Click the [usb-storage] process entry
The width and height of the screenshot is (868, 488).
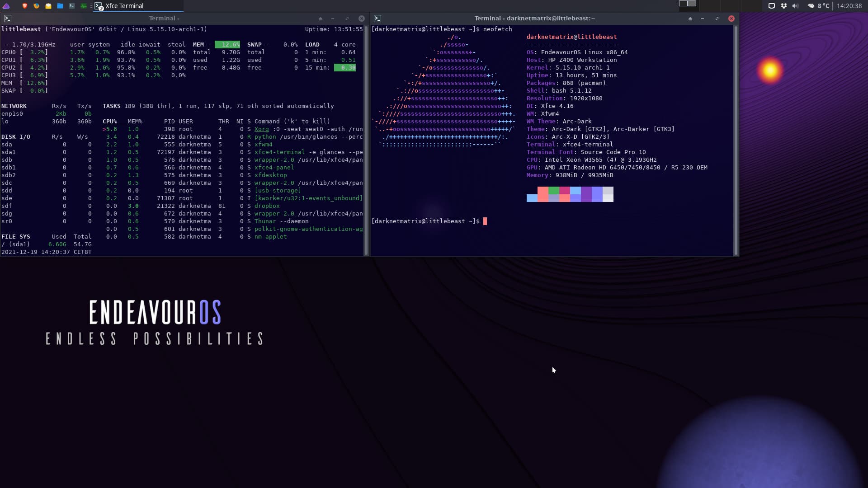(x=278, y=190)
